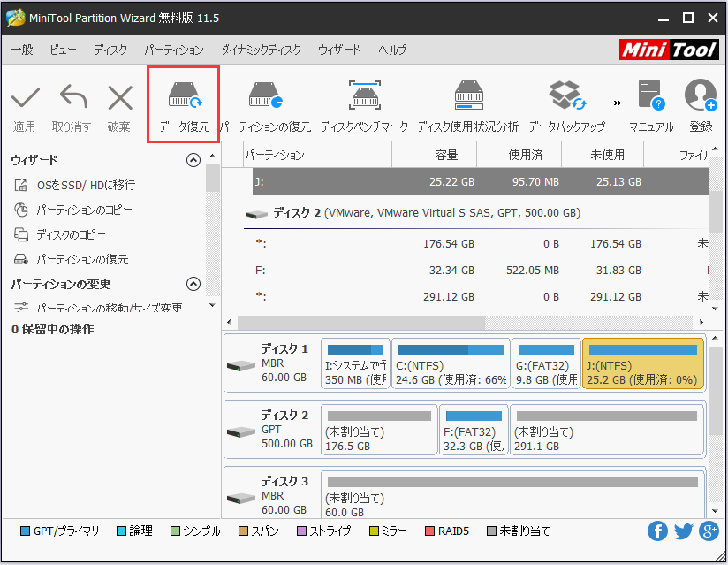Image resolution: width=728 pixels, height=565 pixels.
Task: Select J:(NTFS) partition block on Disk 1
Action: (x=643, y=363)
